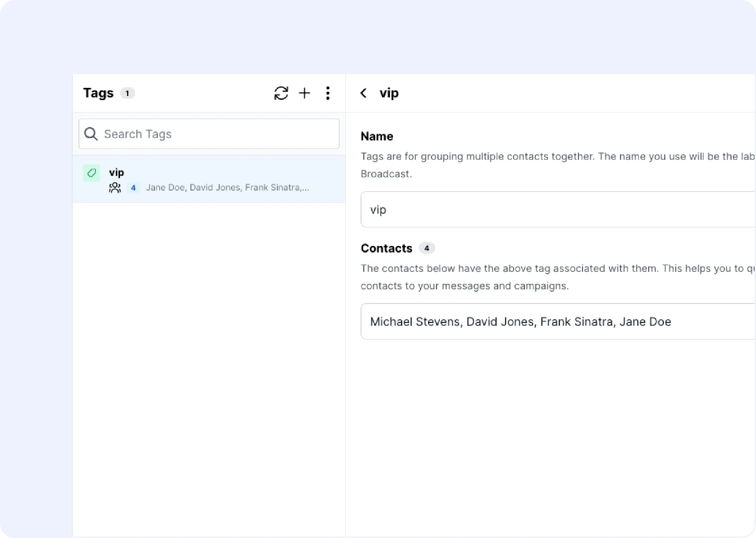This screenshot has height=538, width=756.
Task: Add a new tag with plus icon
Action: pos(305,93)
